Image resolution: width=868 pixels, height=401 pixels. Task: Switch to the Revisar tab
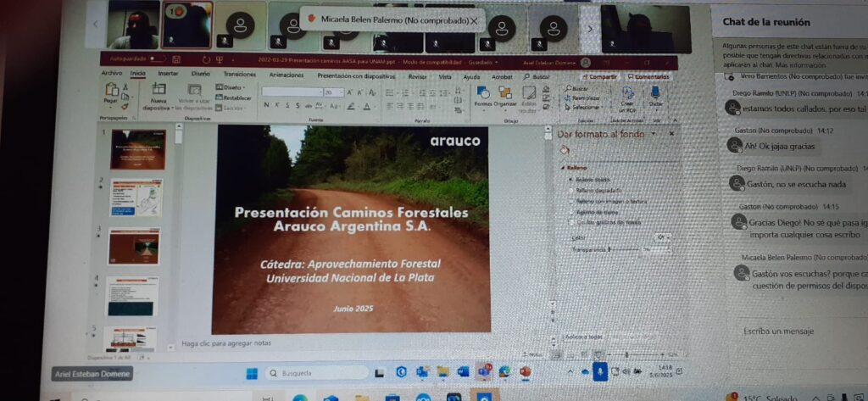[x=417, y=76]
